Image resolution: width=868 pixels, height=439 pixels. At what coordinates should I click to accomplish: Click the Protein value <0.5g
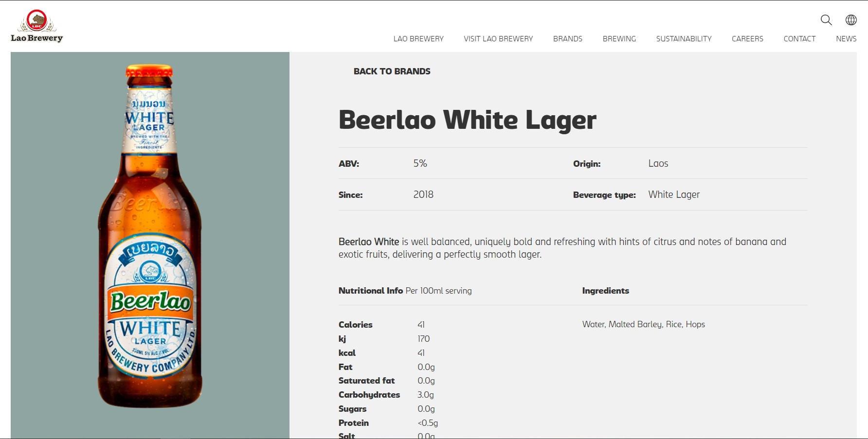428,423
